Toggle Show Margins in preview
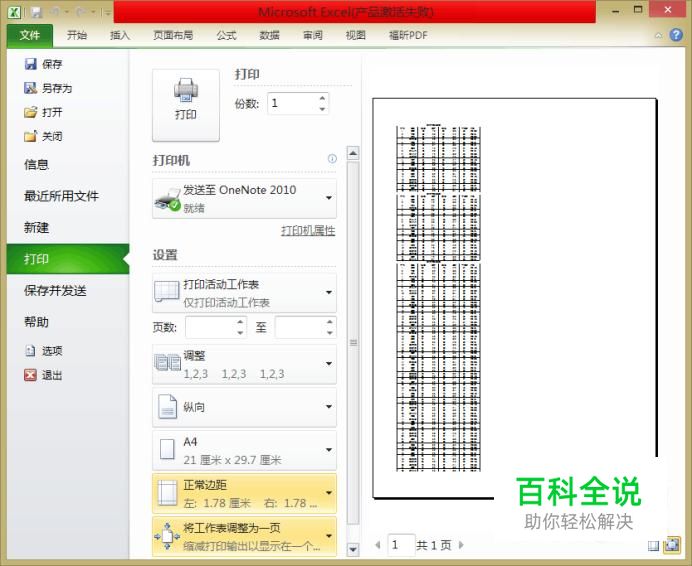The width and height of the screenshot is (692, 566). pos(653,546)
